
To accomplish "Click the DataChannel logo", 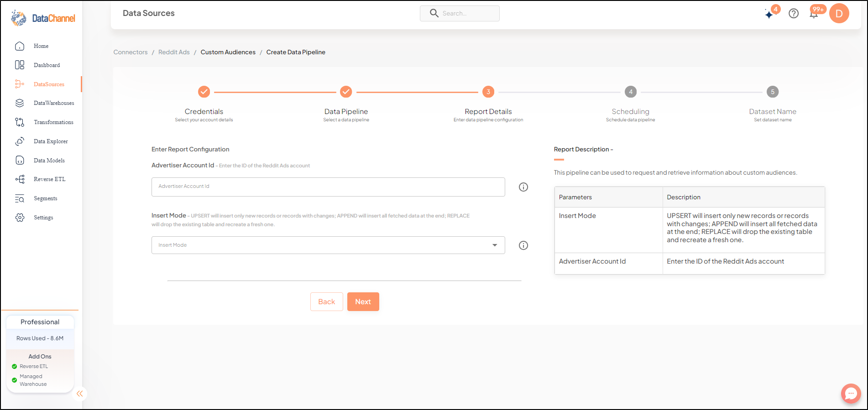I will click(43, 18).
